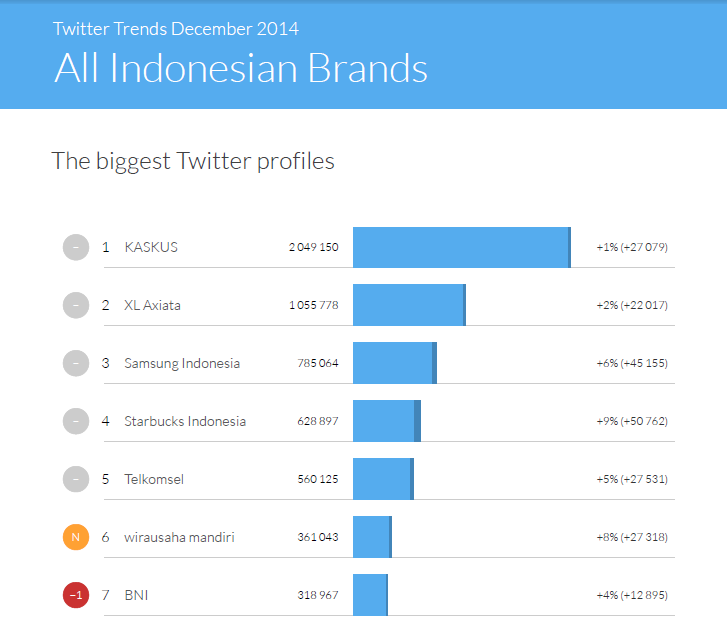Select the Samsung Indonesia brand name
Image resolution: width=727 pixels, height=630 pixels.
click(182, 363)
